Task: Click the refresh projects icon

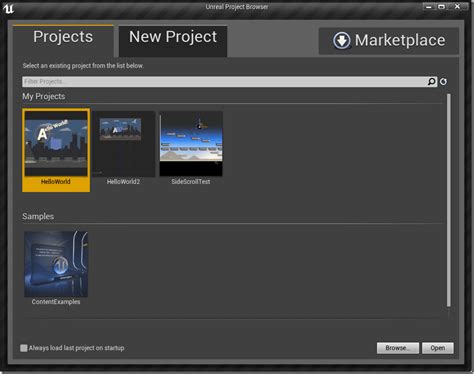Action: [443, 82]
